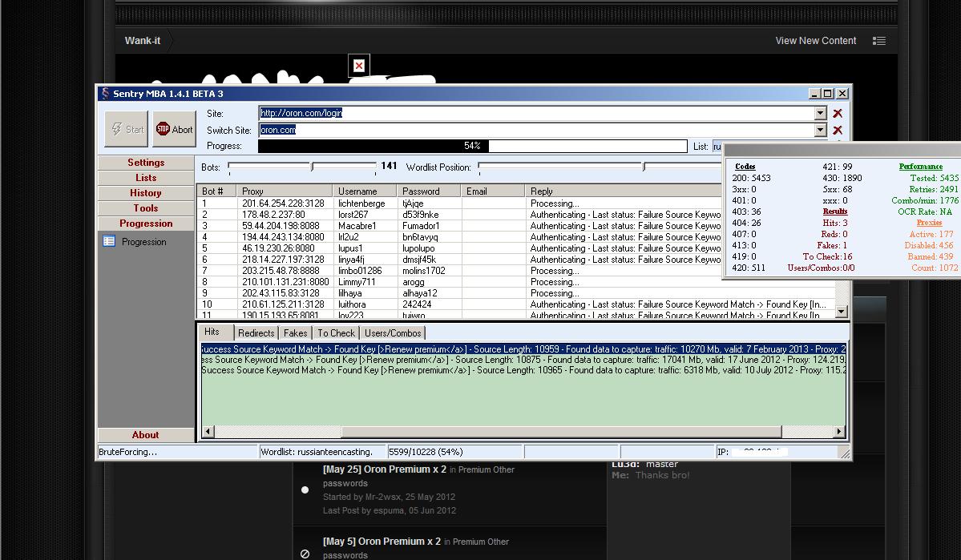The image size is (961, 560).
Task: Expand the History section in sidebar
Action: click(x=146, y=193)
